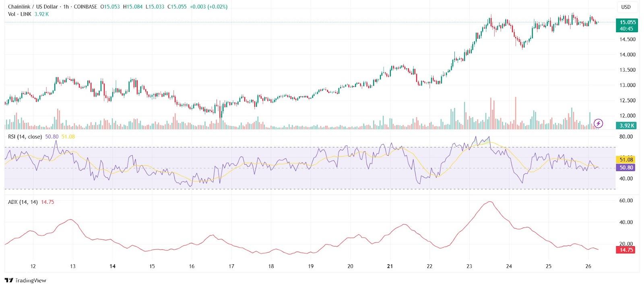Click the purple 50.80 value in RSI legend
This screenshot has width=644, height=288.
52,137
